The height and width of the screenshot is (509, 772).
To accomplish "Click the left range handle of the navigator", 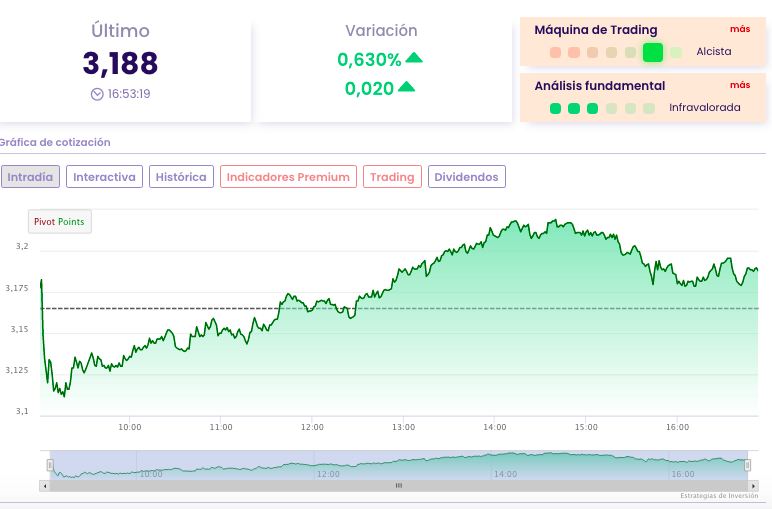I will 49,465.
